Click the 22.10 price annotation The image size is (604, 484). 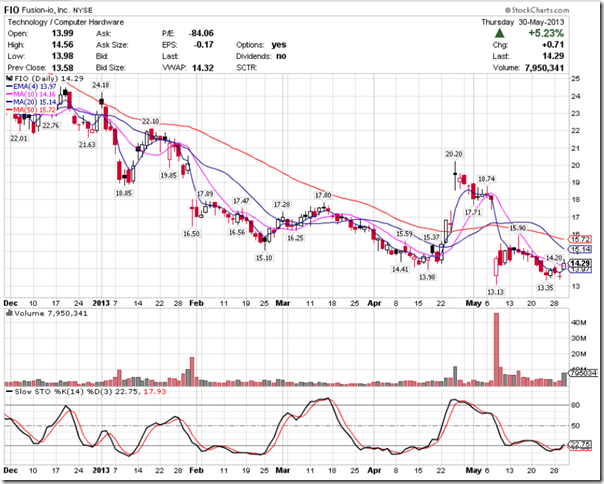tap(151, 121)
